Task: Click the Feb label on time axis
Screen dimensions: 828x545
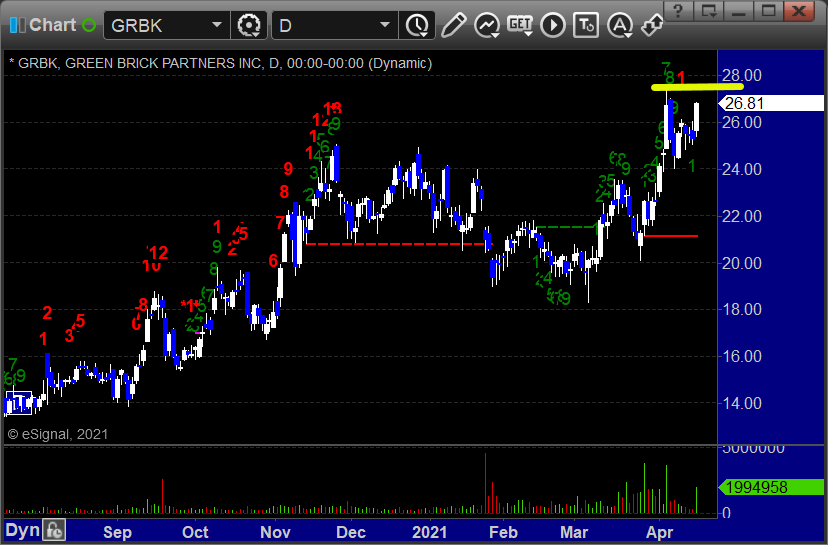Action: click(503, 532)
